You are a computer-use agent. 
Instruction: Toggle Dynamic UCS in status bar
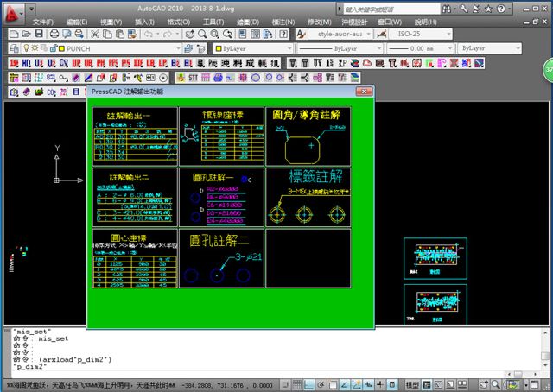[357, 384]
